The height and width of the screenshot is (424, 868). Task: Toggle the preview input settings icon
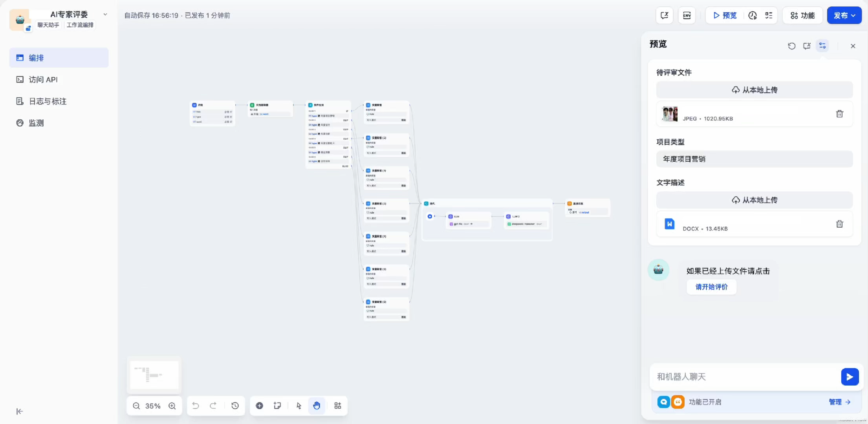(822, 46)
